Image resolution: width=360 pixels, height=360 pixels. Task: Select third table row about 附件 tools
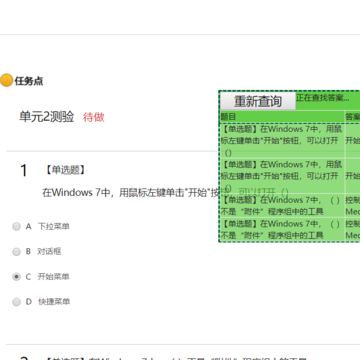[290, 206]
